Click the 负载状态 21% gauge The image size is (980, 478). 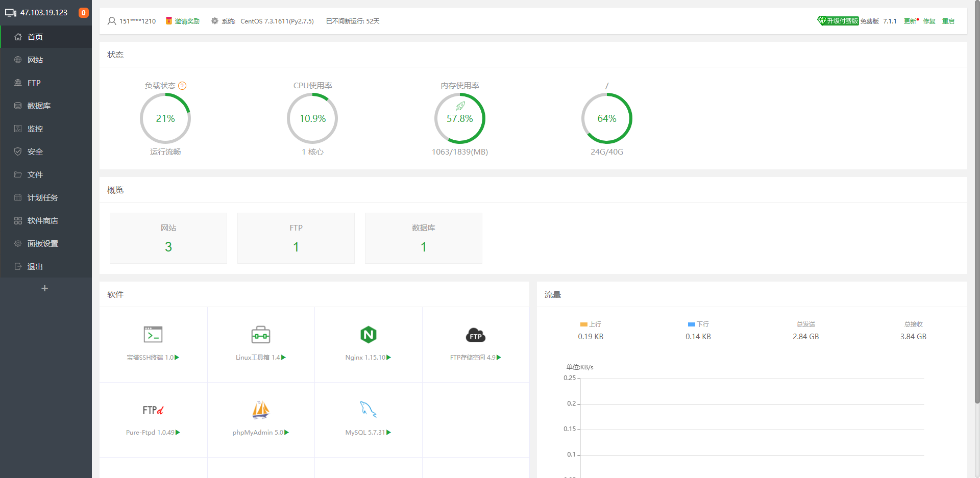tap(165, 118)
